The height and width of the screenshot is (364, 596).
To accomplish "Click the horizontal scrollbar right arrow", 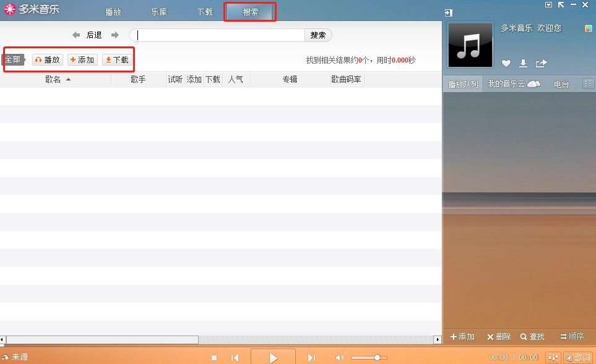I will 438,339.
